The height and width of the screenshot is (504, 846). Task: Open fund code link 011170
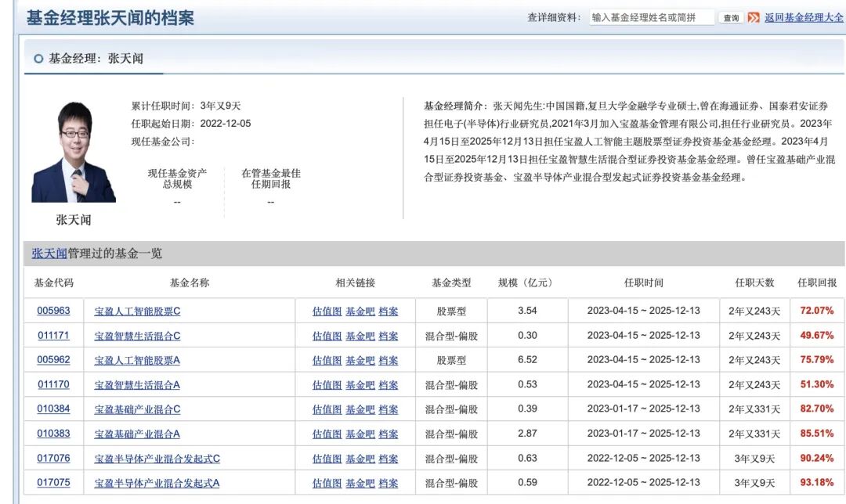pyautogui.click(x=53, y=384)
